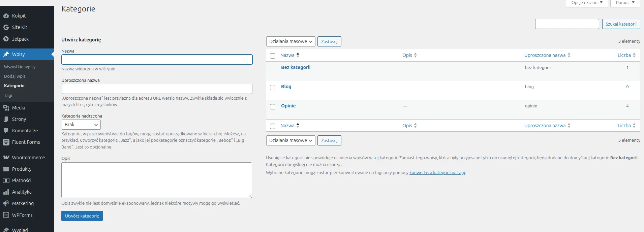Open Dodaj wpis submenu item
This screenshot has width=644, height=232.
[x=15, y=76]
